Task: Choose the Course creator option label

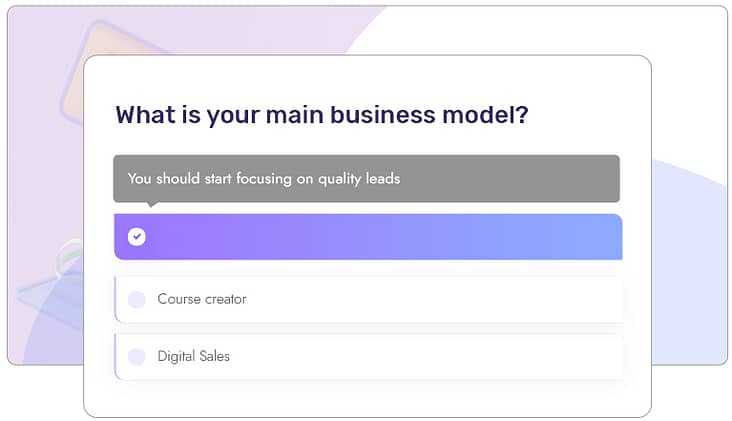Action: (202, 299)
